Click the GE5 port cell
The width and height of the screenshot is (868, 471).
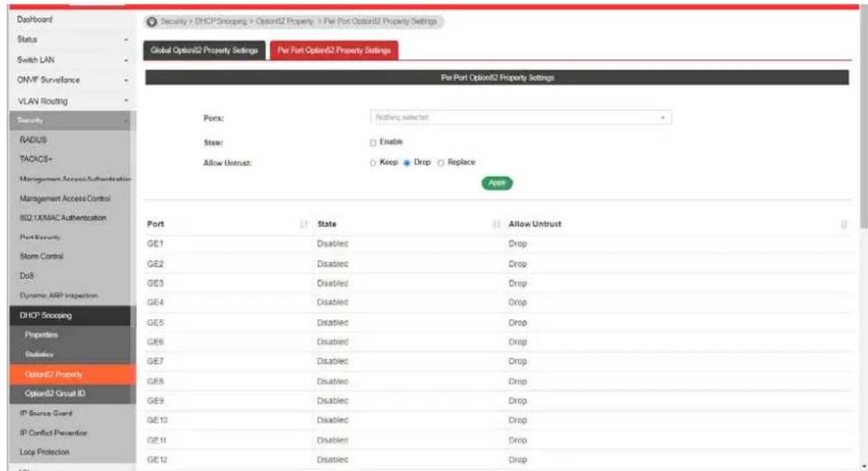(155, 323)
